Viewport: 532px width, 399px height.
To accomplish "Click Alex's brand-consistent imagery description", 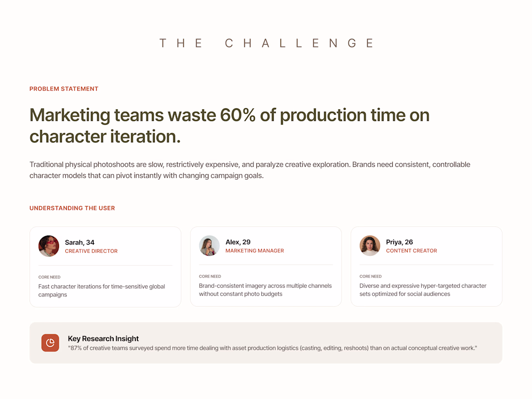I will [x=266, y=290].
